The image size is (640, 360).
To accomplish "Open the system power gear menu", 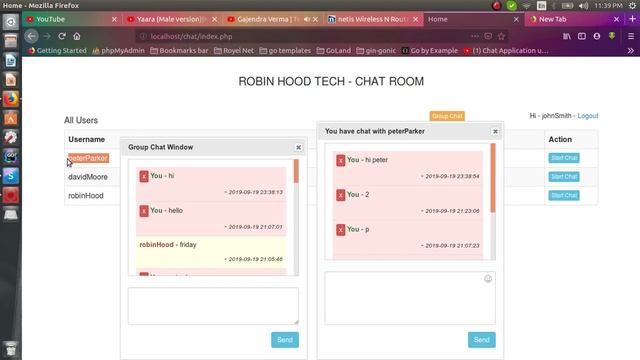I will coord(632,5).
